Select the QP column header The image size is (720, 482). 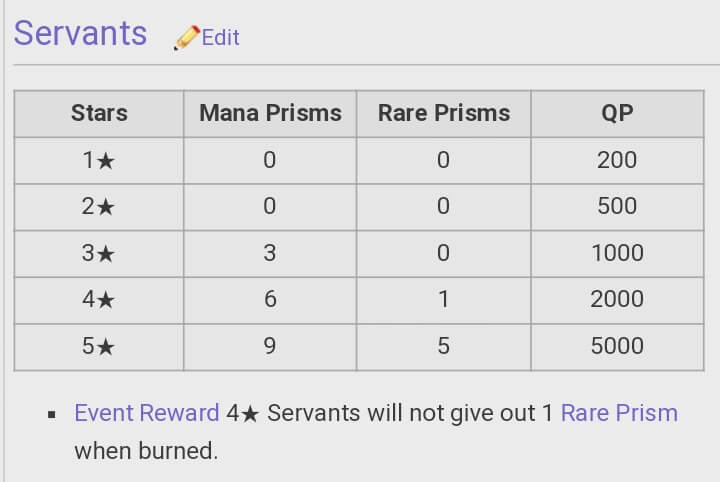click(617, 114)
